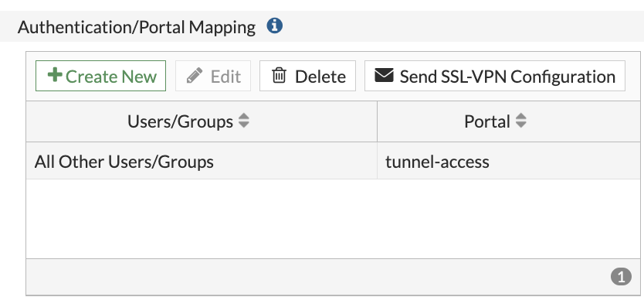Click Send SSL-VPN Configuration button text
Viewport: 644px width, 297px height.
(507, 77)
